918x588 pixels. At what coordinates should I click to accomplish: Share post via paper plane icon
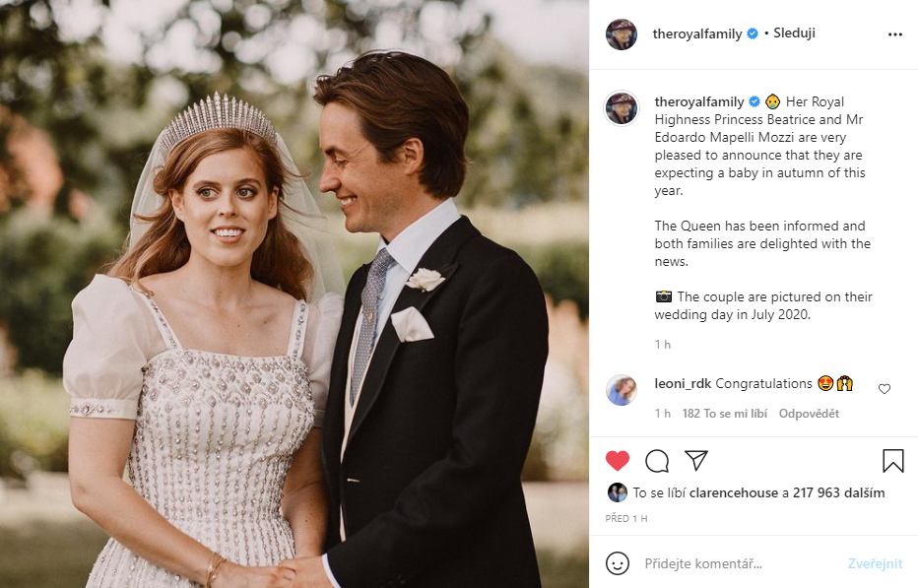click(x=696, y=460)
